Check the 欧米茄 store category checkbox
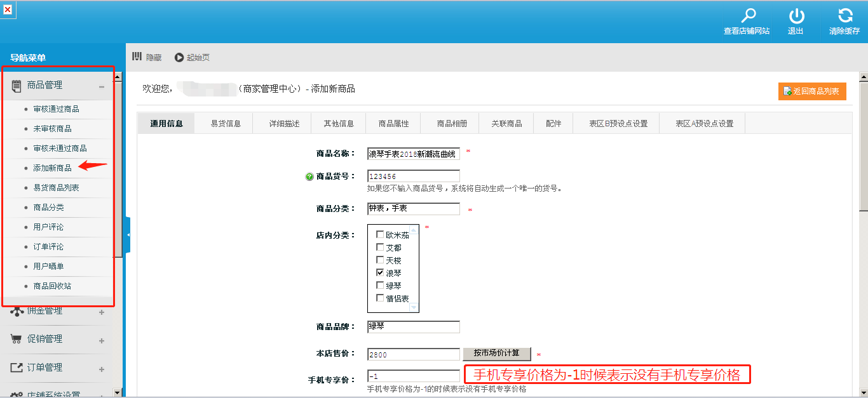The width and height of the screenshot is (868, 398). point(380,235)
